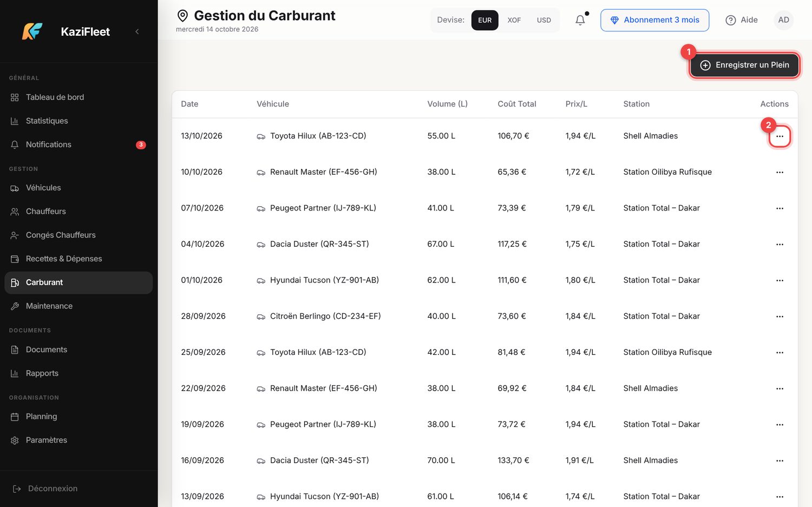Navigate to Véhicules section
This screenshot has height=507, width=812.
point(78,188)
